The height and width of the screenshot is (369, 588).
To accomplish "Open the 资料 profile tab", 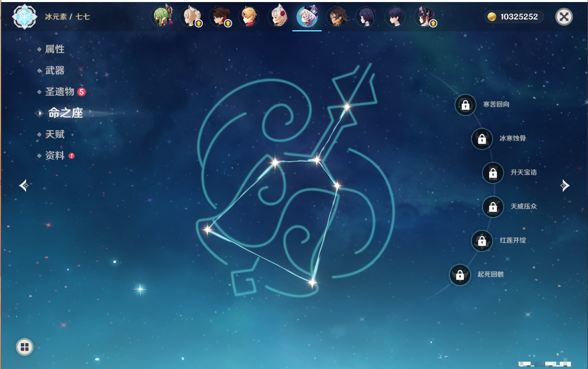I will click(56, 155).
